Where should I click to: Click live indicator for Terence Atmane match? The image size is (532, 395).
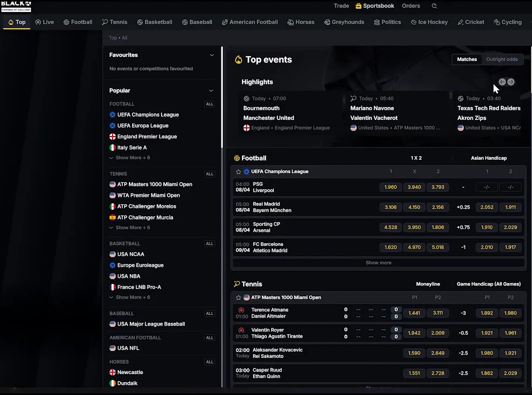tap(241, 310)
